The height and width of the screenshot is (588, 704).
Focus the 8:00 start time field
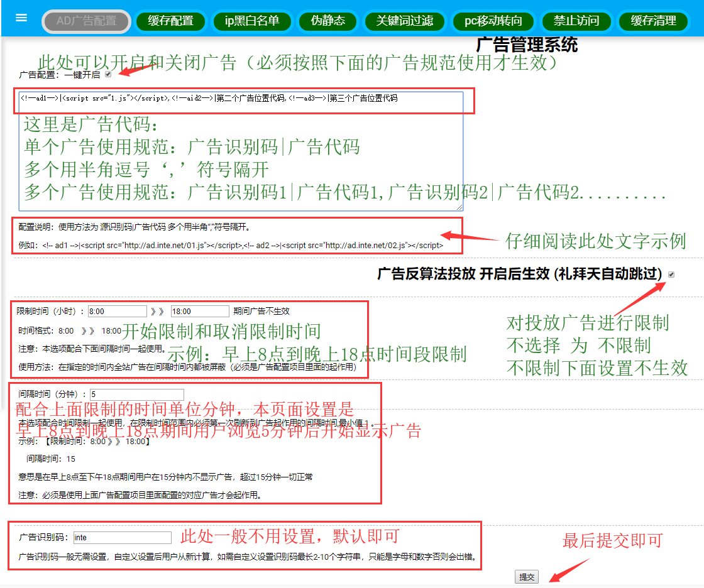pyautogui.click(x=118, y=311)
